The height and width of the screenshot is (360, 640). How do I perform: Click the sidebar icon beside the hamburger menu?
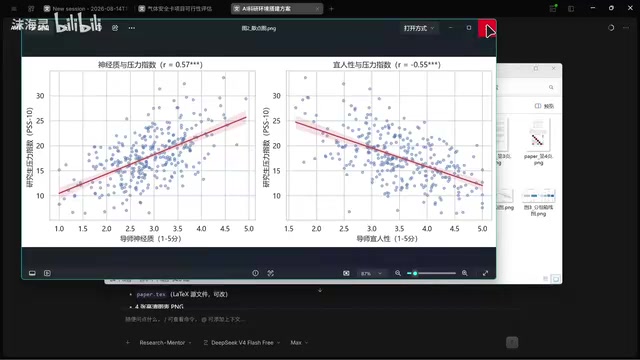click(x=31, y=9)
